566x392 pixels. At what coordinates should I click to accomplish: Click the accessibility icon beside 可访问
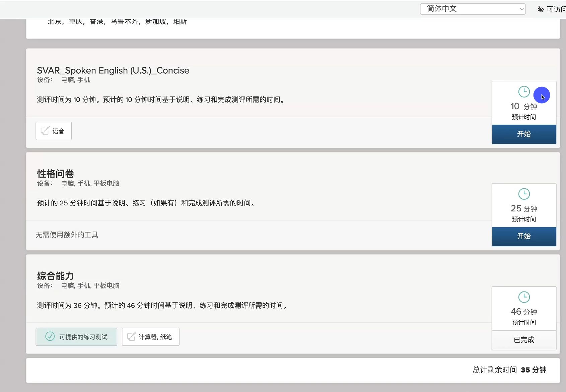point(541,9)
